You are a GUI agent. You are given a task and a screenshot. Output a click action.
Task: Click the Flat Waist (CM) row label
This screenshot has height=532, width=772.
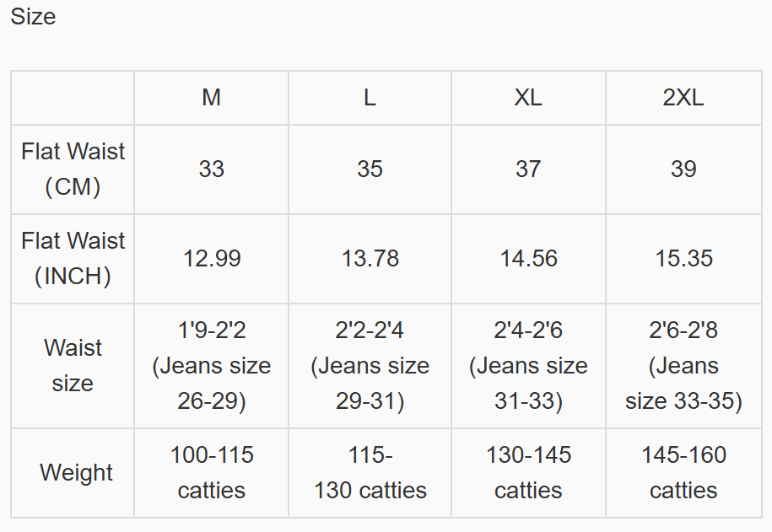pos(73,169)
